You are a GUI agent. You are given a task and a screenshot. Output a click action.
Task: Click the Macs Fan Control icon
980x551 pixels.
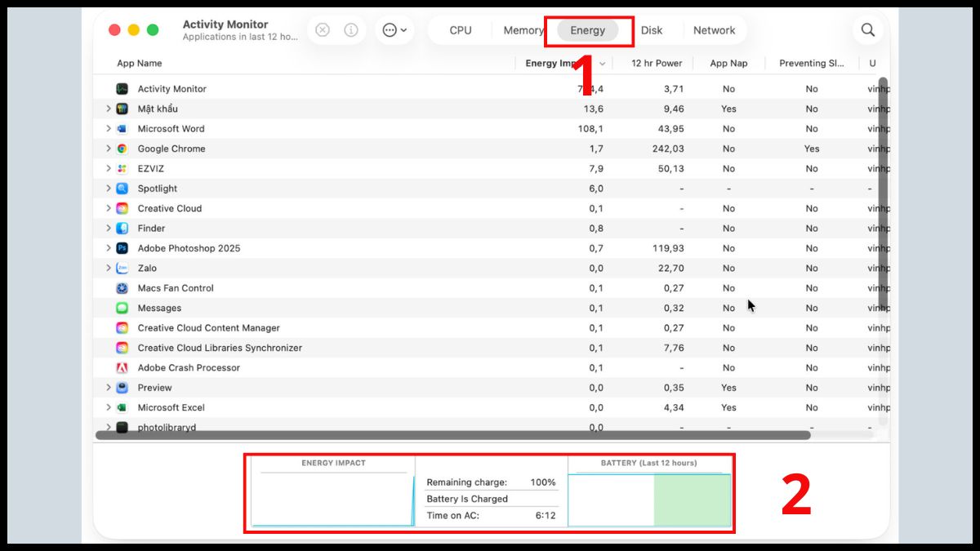(122, 288)
